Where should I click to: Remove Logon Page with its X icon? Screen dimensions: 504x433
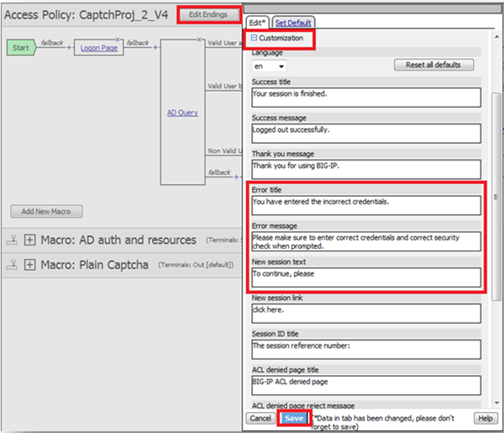118,40
